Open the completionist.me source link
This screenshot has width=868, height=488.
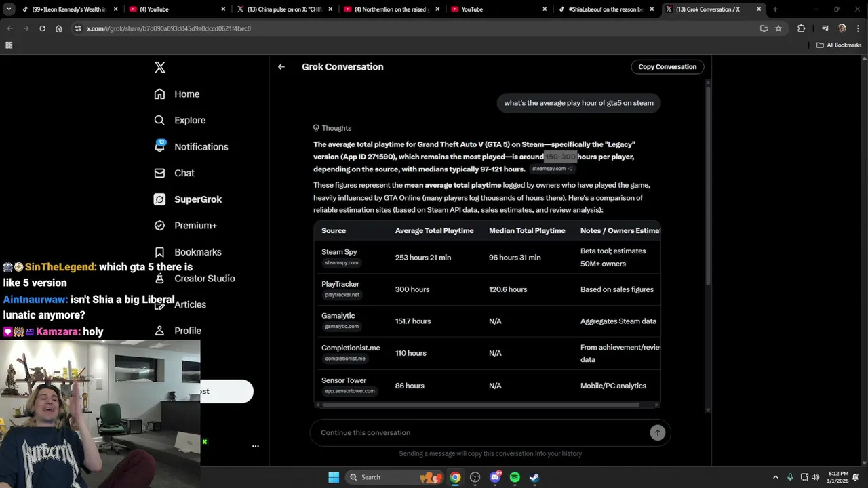pos(345,359)
